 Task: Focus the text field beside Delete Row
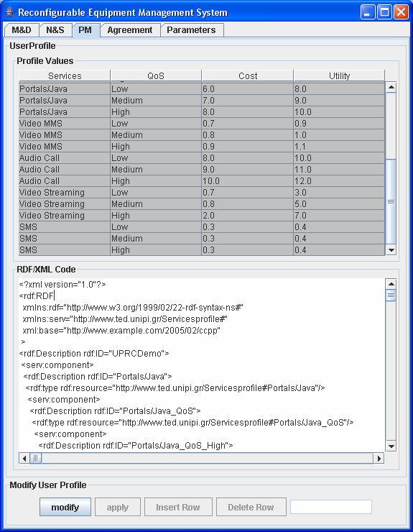[331, 507]
